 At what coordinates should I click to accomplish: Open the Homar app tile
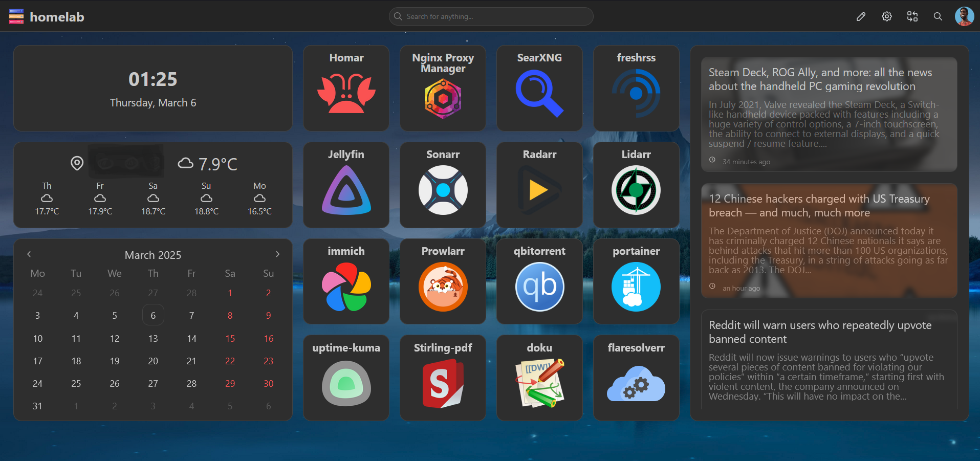click(x=346, y=88)
